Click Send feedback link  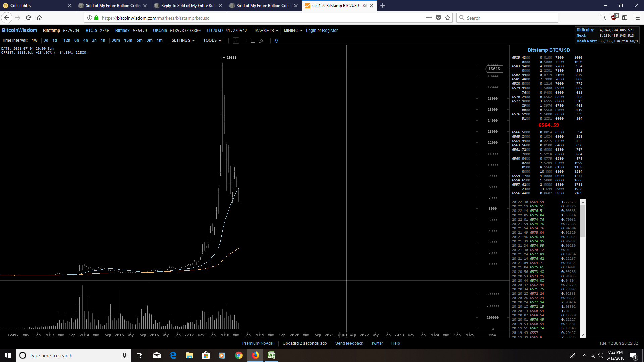[x=349, y=343]
